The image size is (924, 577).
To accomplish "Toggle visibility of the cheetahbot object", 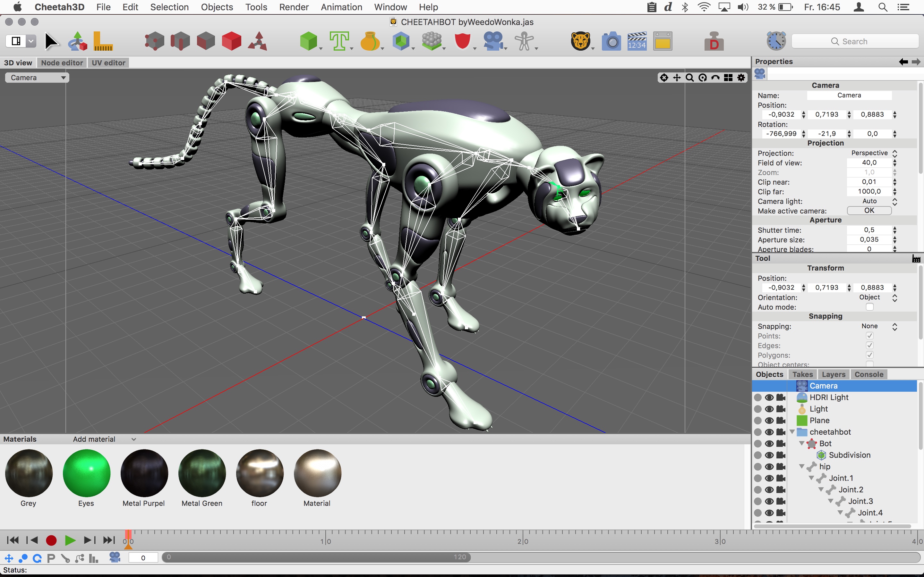I will point(769,431).
